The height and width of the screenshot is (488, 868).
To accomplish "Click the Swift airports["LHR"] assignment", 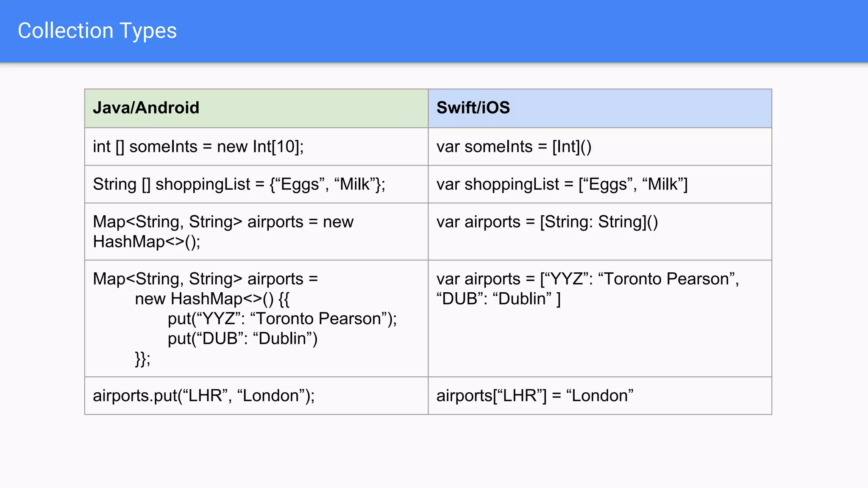I will 534,396.
